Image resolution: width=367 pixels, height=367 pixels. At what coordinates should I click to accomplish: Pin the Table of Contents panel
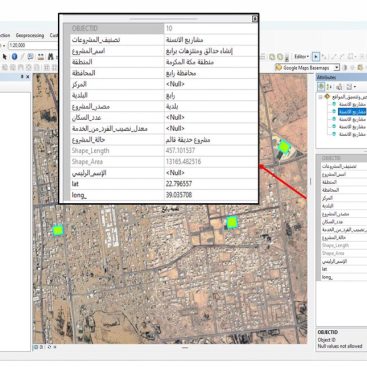(22, 77)
